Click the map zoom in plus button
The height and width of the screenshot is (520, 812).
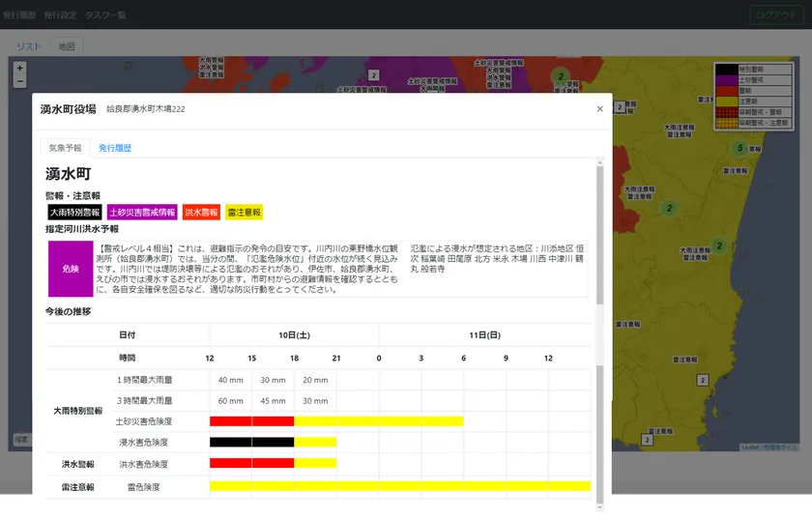point(20,69)
